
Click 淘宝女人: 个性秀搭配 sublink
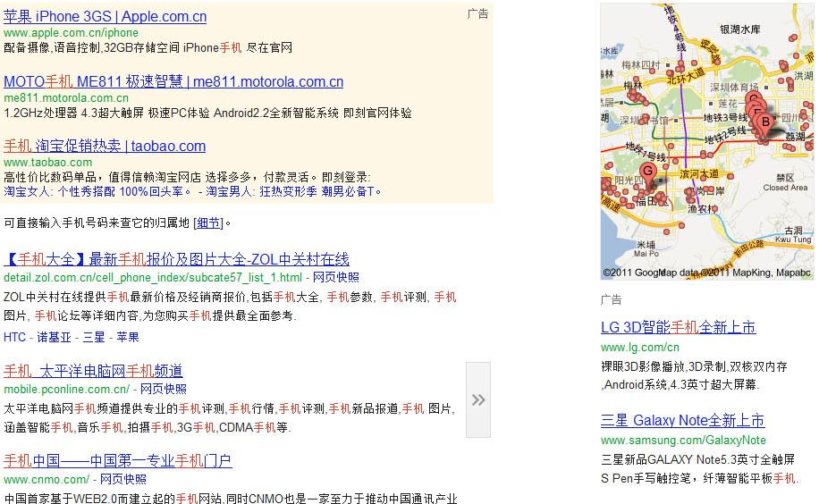(x=97, y=191)
